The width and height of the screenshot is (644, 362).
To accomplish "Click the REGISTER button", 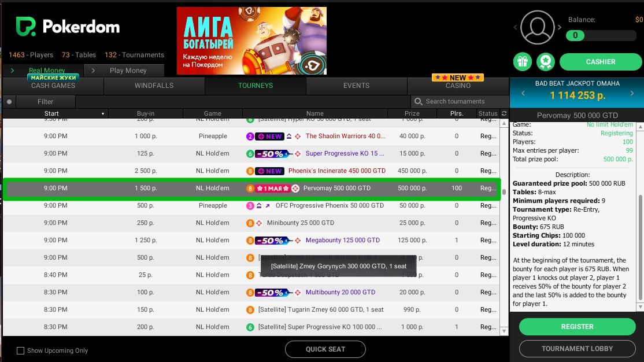I will click(577, 327).
